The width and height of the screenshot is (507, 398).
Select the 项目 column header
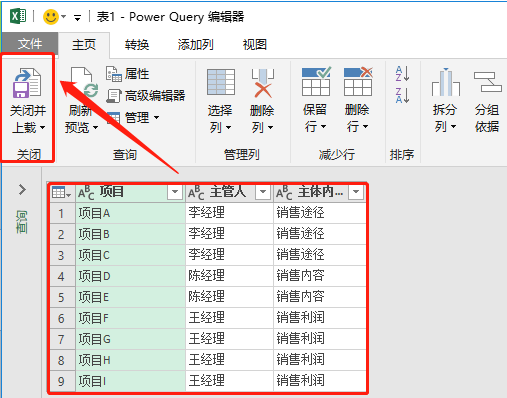130,192
